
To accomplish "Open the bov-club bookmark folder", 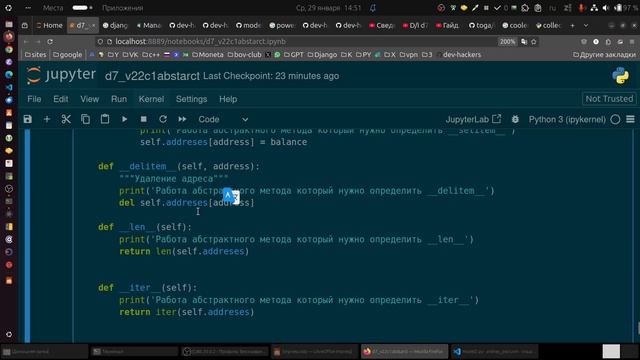I will tap(244, 55).
